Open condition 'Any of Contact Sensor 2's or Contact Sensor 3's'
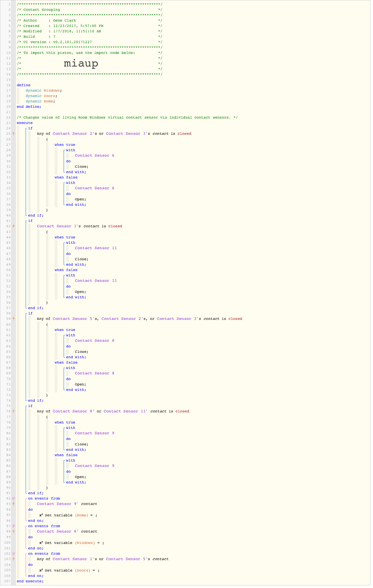This screenshot has width=373, height=588. pos(114,134)
